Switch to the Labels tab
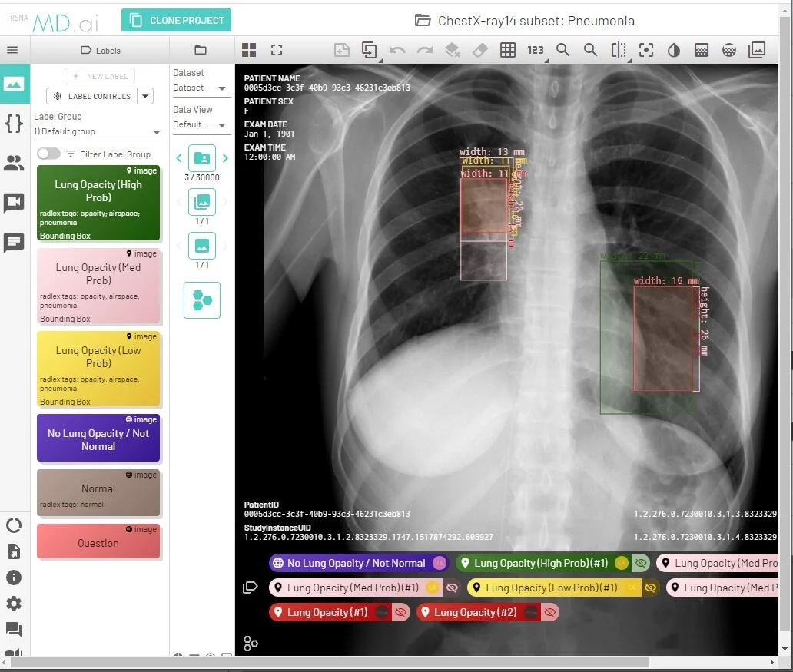The height and width of the screenshot is (672, 793). (101, 49)
